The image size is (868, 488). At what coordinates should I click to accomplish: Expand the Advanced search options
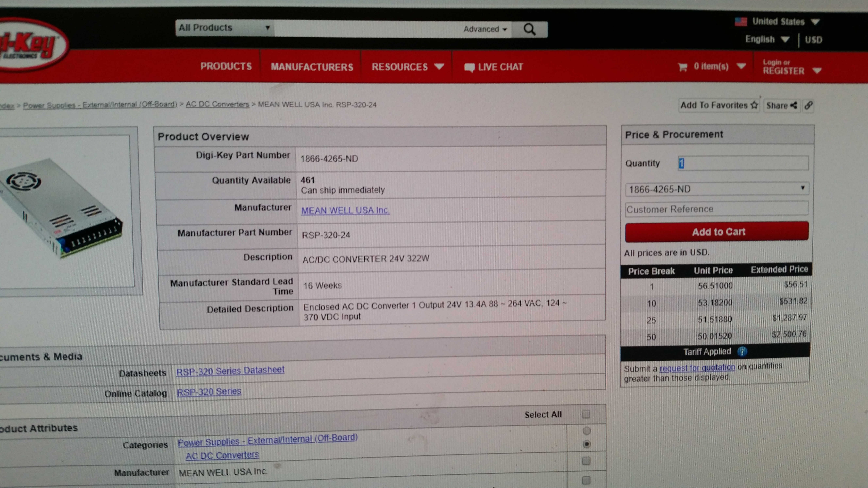(485, 29)
